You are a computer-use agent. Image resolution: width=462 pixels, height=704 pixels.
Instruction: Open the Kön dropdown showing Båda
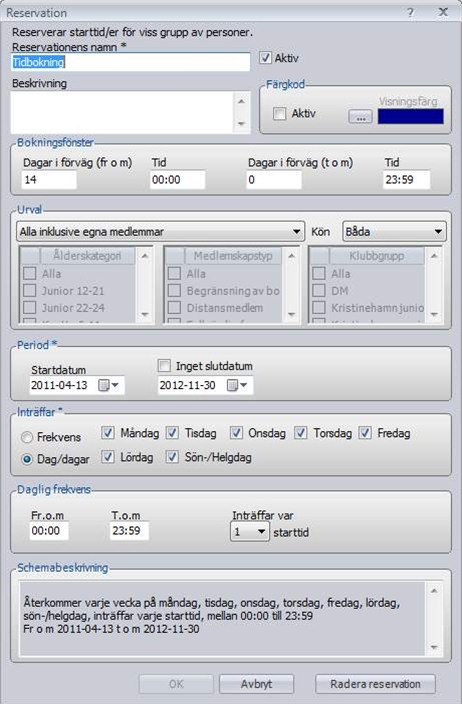394,232
